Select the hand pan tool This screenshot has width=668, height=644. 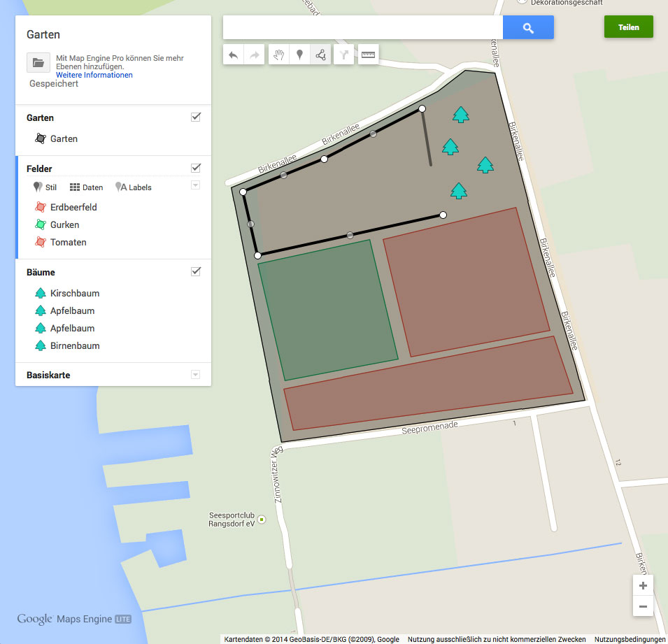pyautogui.click(x=279, y=55)
